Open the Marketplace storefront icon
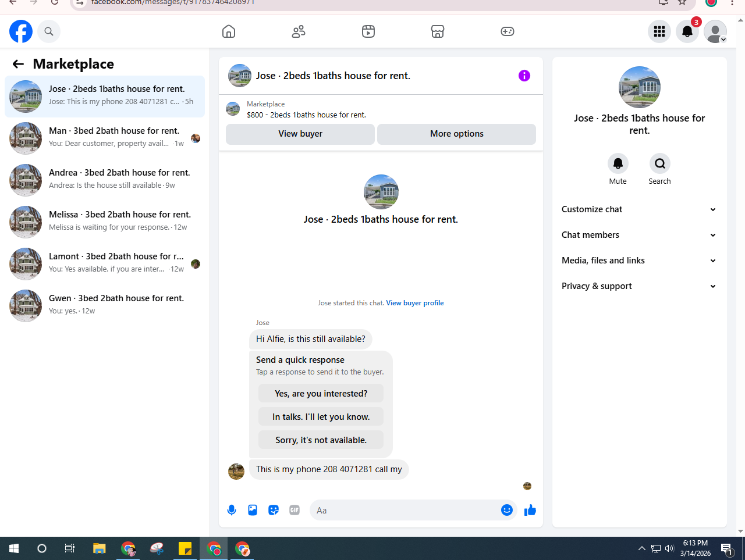The height and width of the screenshot is (560, 745). point(438,31)
